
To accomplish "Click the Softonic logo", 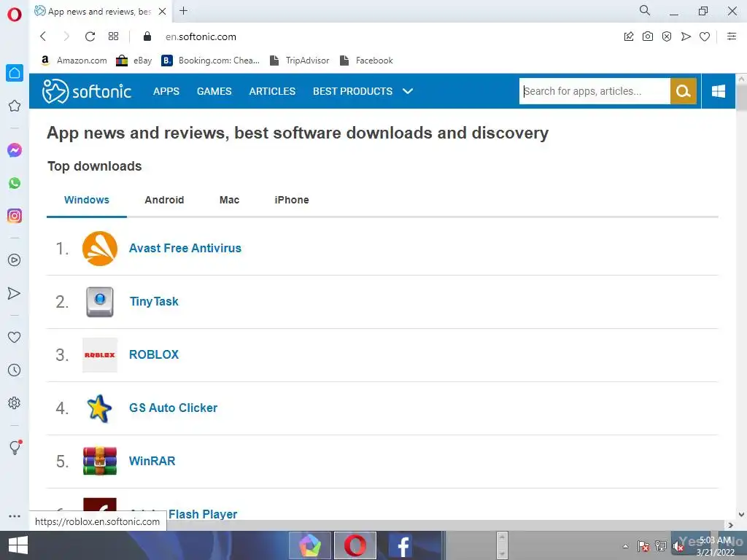I will pyautogui.click(x=87, y=91).
